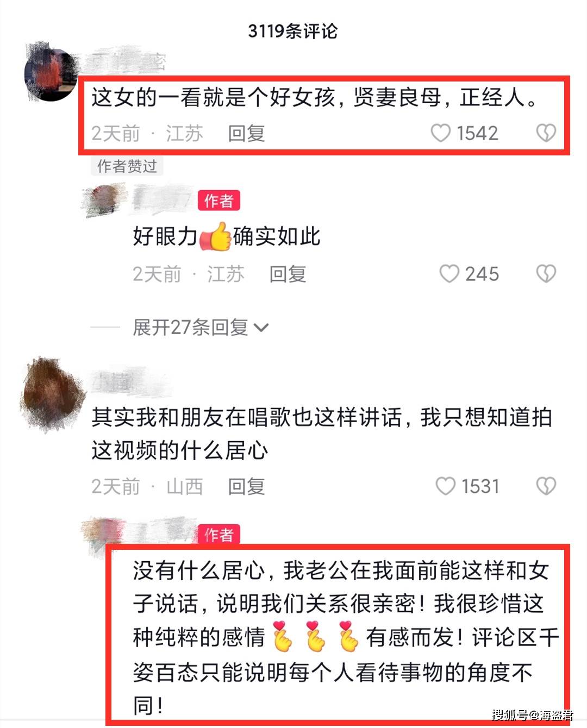
Task: Dislike the 山西 commenter's post
Action: [x=546, y=486]
